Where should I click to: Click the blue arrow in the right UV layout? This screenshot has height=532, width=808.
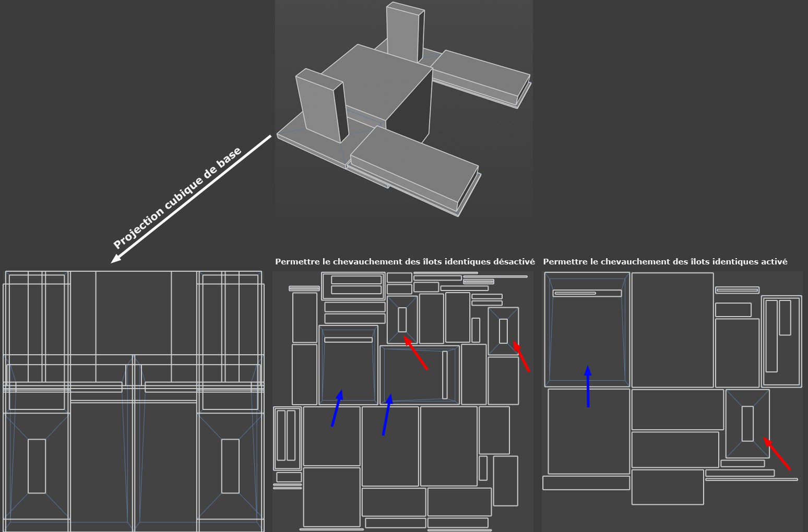tap(588, 386)
